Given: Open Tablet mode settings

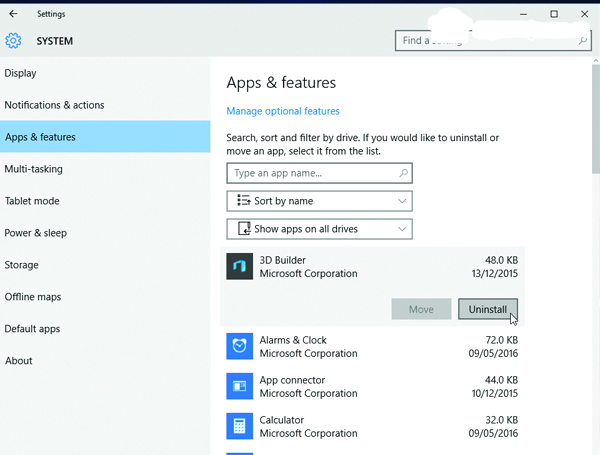Looking at the screenshot, I should [x=105, y=201].
